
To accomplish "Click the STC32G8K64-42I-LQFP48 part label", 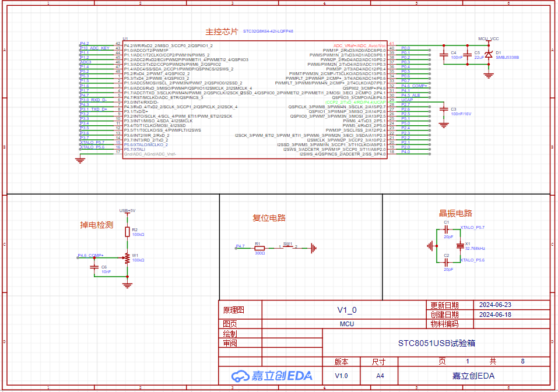I will coord(268,31).
